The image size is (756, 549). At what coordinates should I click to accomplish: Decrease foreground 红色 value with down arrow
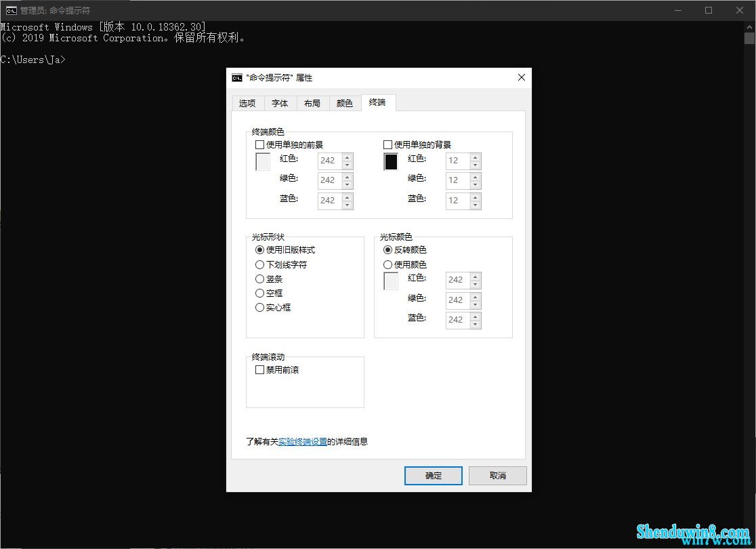tap(347, 165)
